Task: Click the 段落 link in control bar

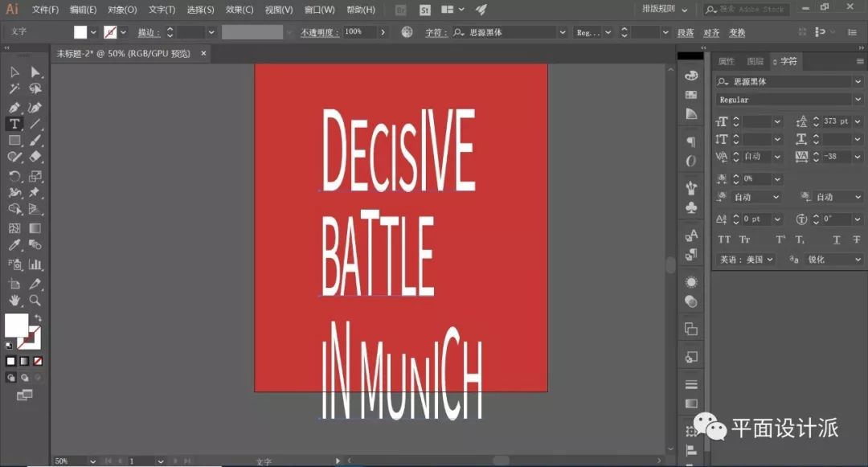Action: pos(685,33)
